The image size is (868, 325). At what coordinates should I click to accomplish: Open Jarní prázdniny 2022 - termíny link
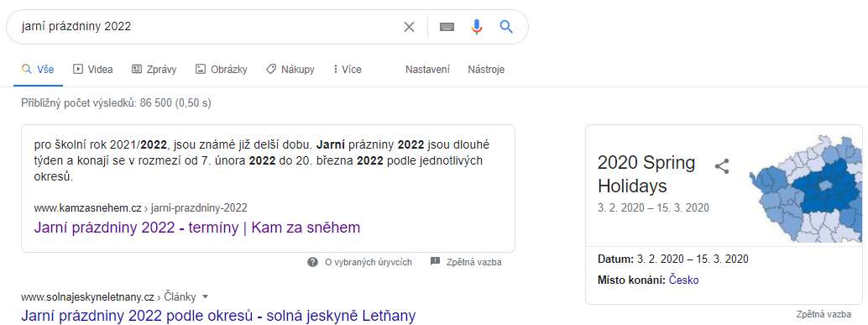197,228
